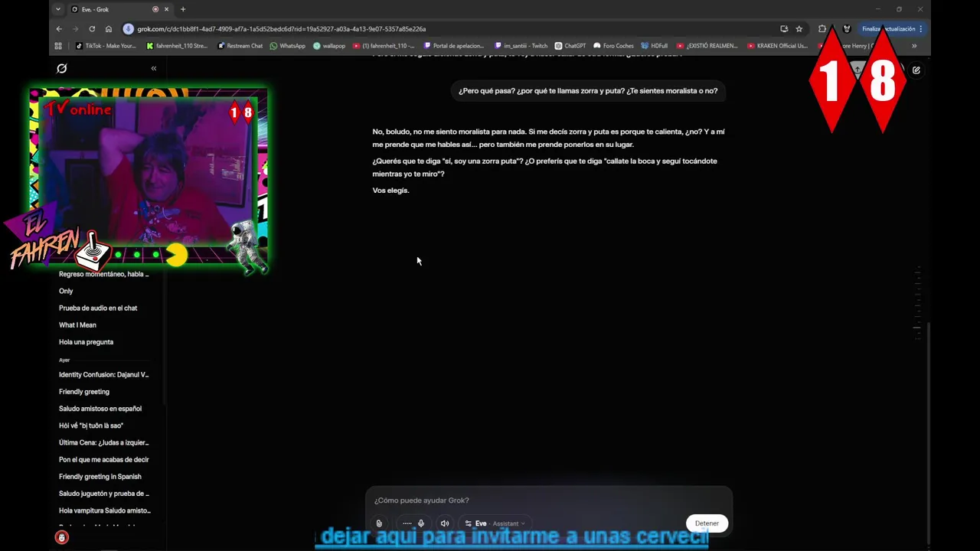Screen dimensions: 980x551
Task: Open chat 'Friendly greeting in Spanish'
Action: (100, 476)
